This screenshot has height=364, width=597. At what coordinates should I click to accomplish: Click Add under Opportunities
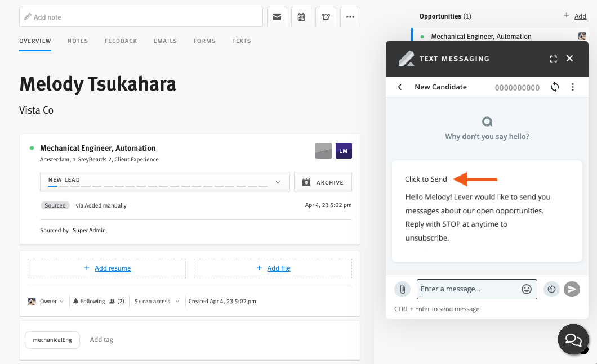pos(580,16)
